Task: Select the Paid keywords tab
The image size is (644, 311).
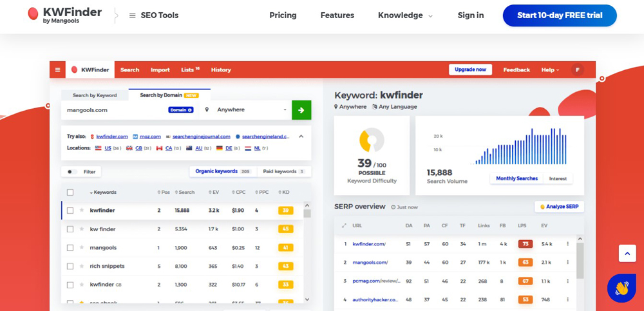Action: (x=284, y=171)
